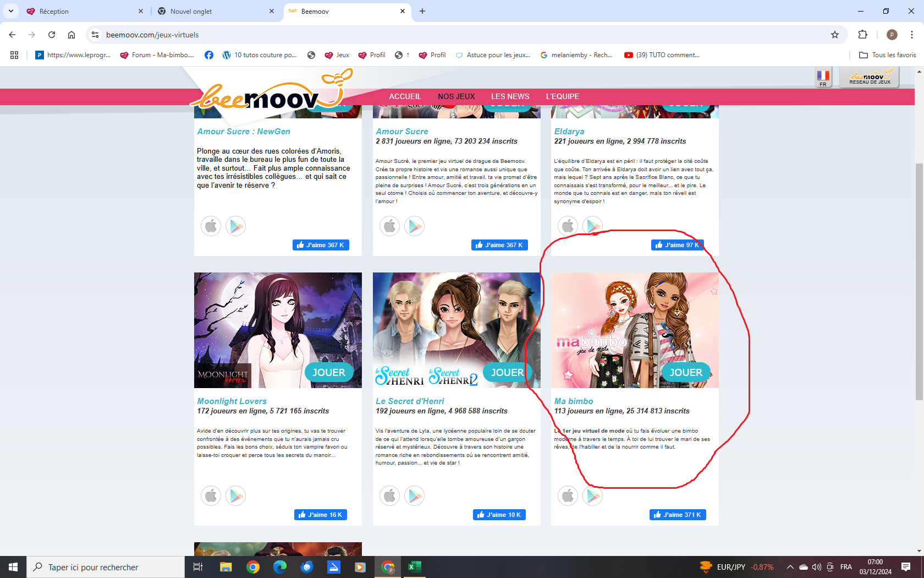
Task: Open the Le Secret d'Henri title link
Action: click(410, 401)
